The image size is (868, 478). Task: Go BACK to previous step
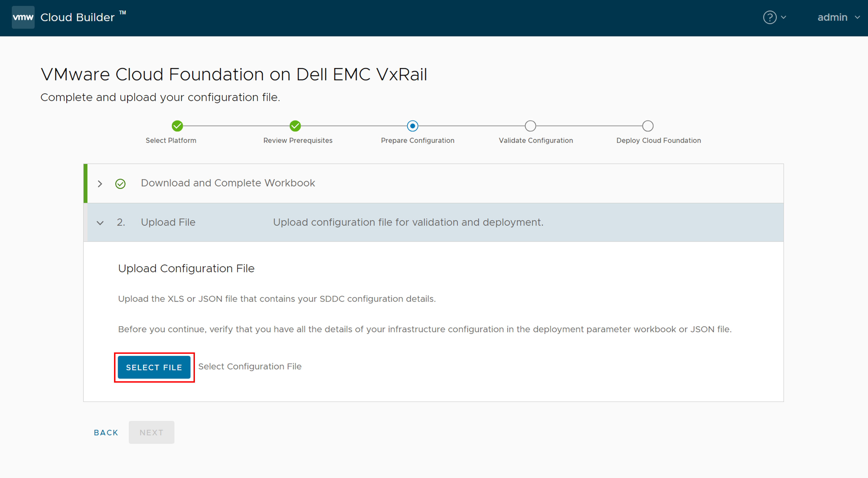click(106, 433)
